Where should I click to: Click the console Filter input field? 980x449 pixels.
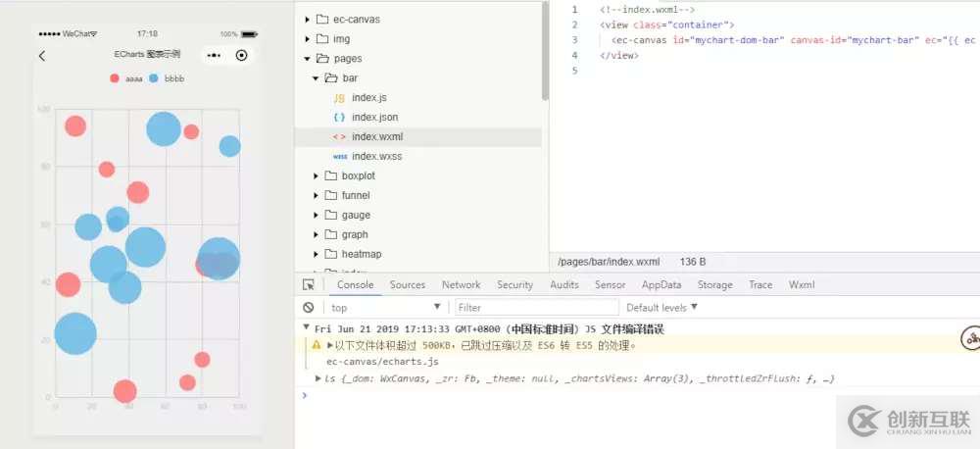536,308
